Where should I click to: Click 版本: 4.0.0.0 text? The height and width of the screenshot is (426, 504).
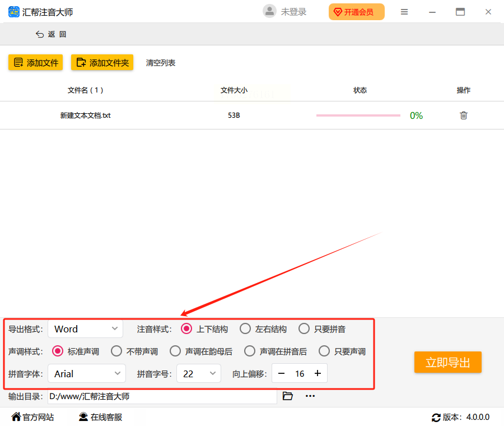[466, 418]
